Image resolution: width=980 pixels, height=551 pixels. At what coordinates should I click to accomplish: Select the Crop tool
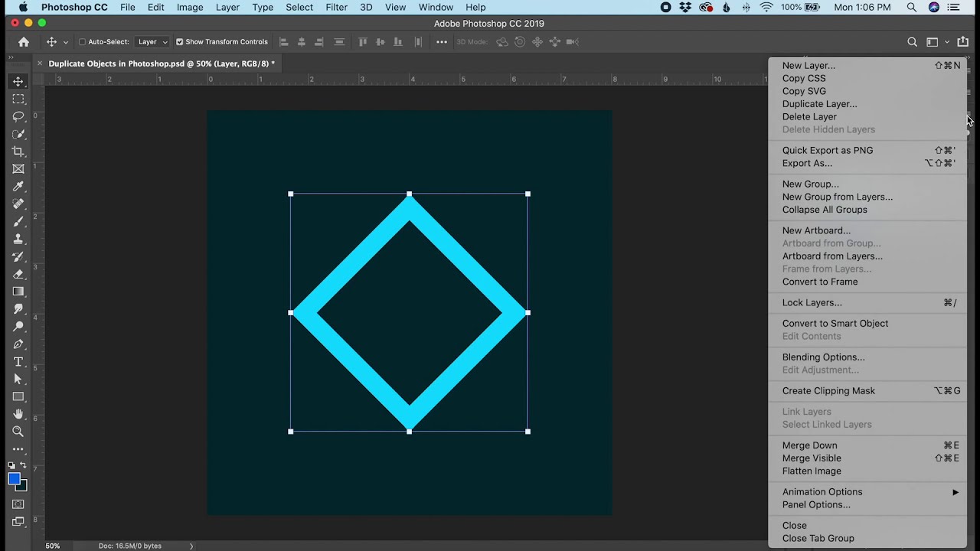coord(18,152)
